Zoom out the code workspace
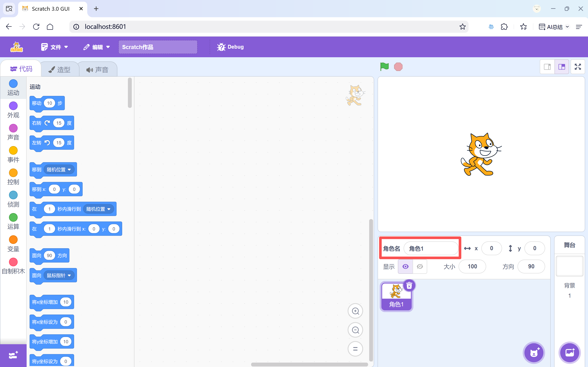 [x=355, y=330]
